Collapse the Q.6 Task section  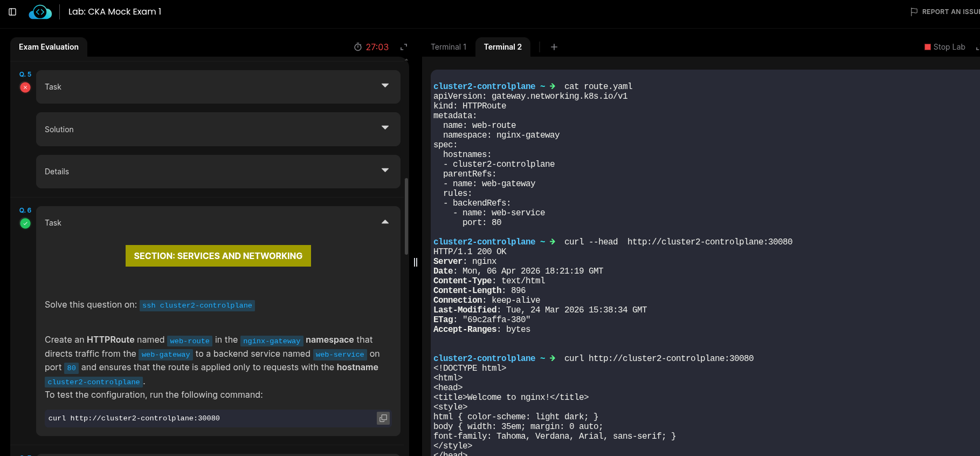[x=385, y=222]
